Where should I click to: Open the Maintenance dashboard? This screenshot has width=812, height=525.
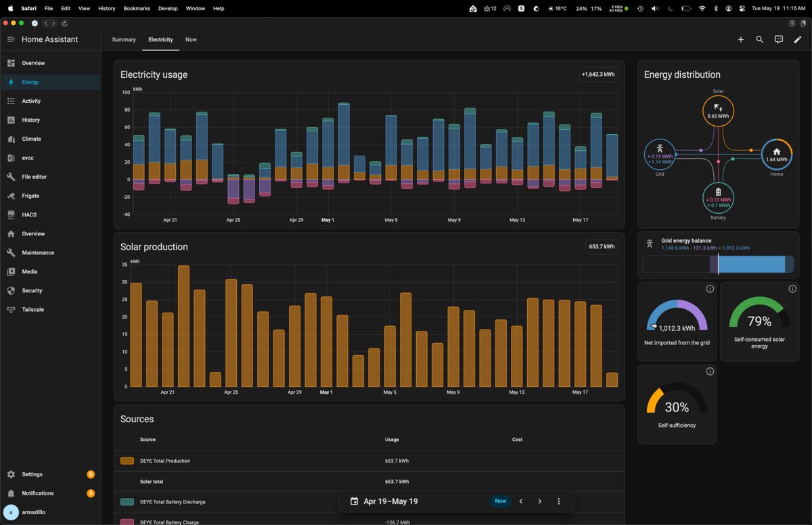pyautogui.click(x=51, y=252)
